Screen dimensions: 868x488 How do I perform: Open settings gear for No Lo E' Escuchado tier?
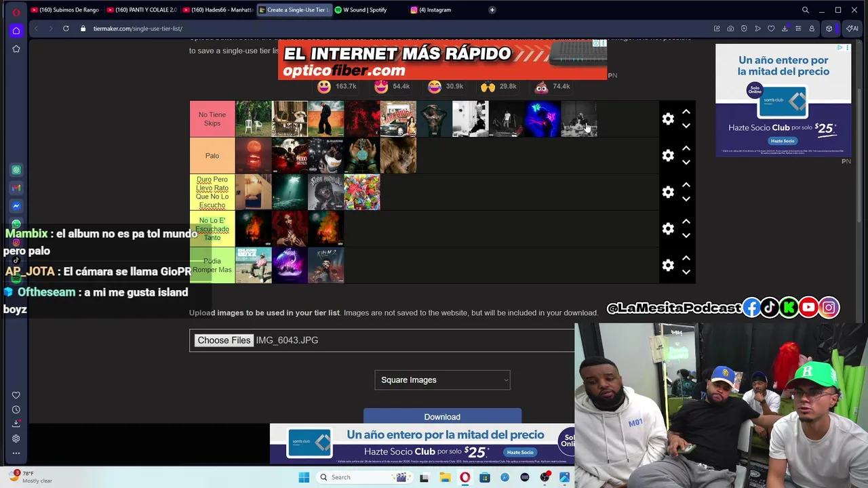coord(668,229)
